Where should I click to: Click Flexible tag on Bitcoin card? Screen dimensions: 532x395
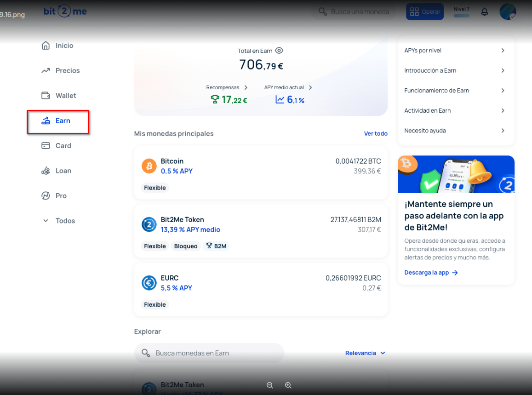(x=154, y=188)
